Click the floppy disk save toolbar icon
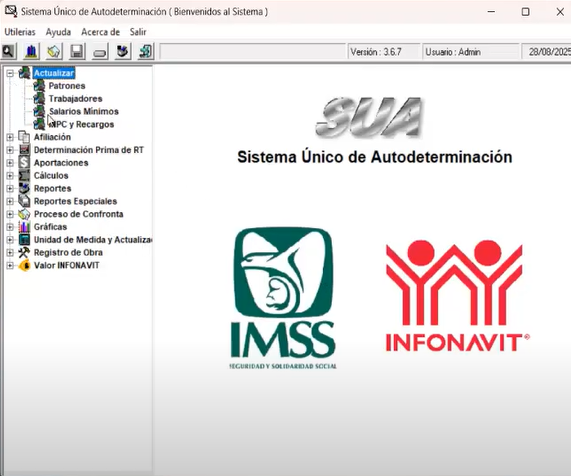Image resolution: width=571 pixels, height=476 pixels. click(77, 51)
